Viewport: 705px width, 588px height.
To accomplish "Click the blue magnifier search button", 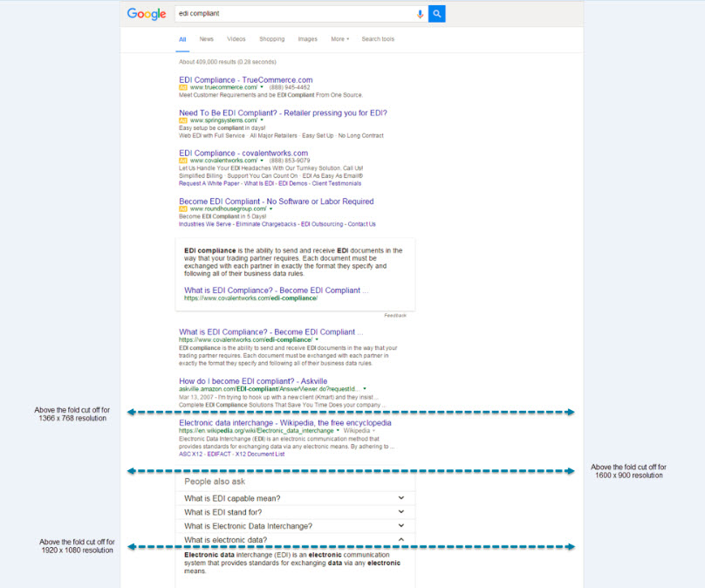I will (436, 14).
